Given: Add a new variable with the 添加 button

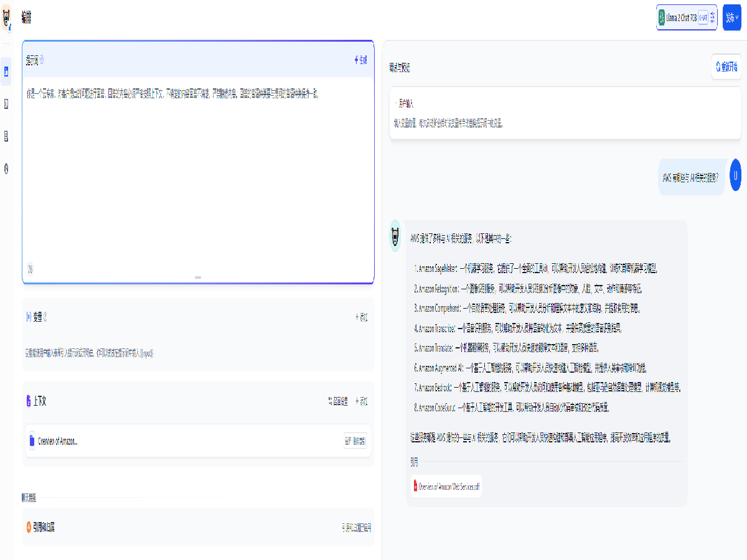Looking at the screenshot, I should click(x=361, y=317).
